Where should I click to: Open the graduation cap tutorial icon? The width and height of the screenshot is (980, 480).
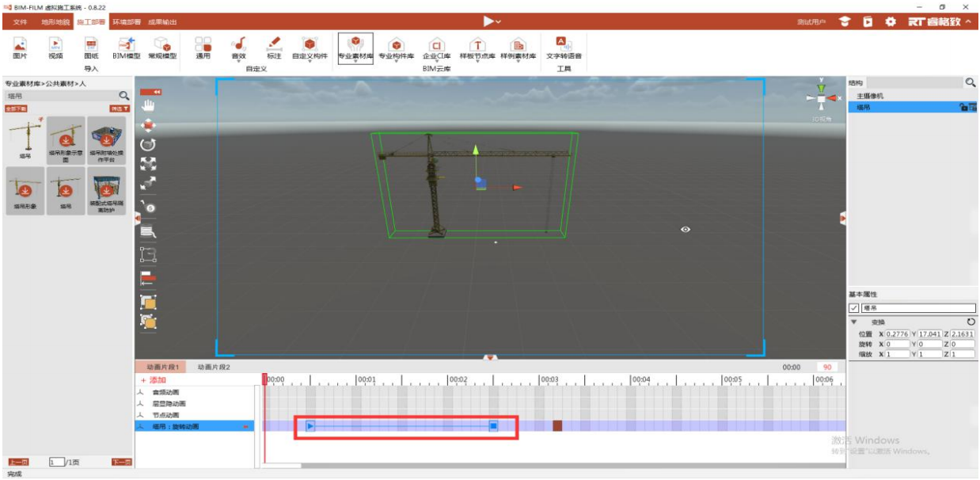[x=845, y=21]
